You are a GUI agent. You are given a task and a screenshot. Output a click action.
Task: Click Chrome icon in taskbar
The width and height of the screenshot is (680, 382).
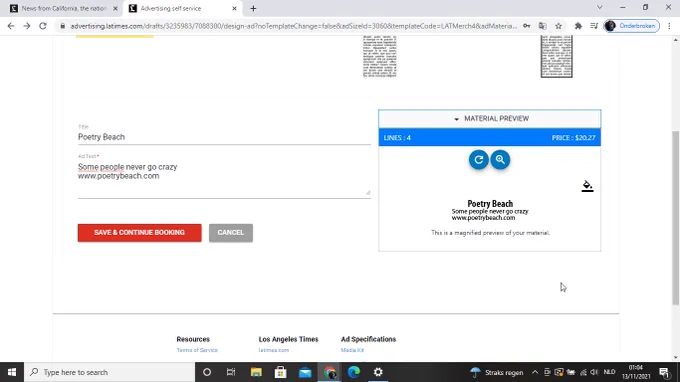pos(330,372)
